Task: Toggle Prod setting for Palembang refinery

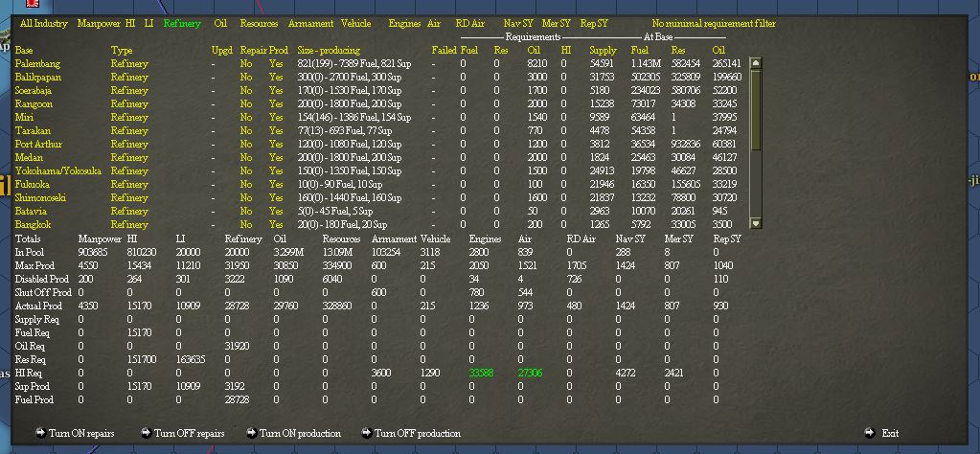Action: point(276,64)
